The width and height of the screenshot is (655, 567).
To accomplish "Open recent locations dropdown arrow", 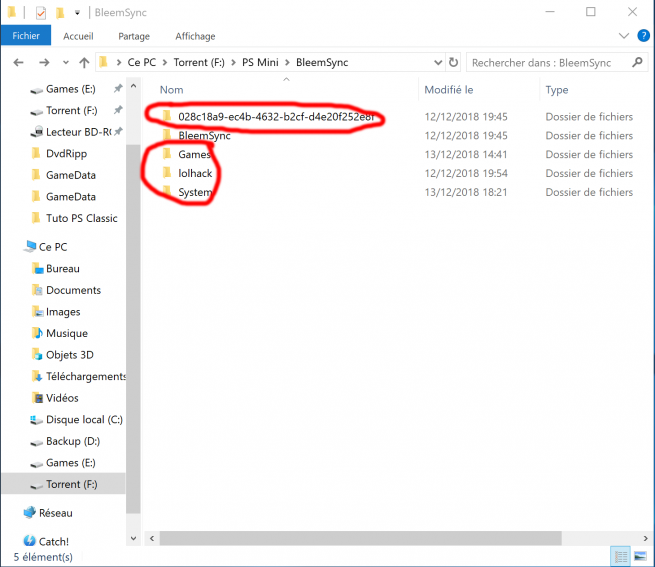I will [x=66, y=63].
